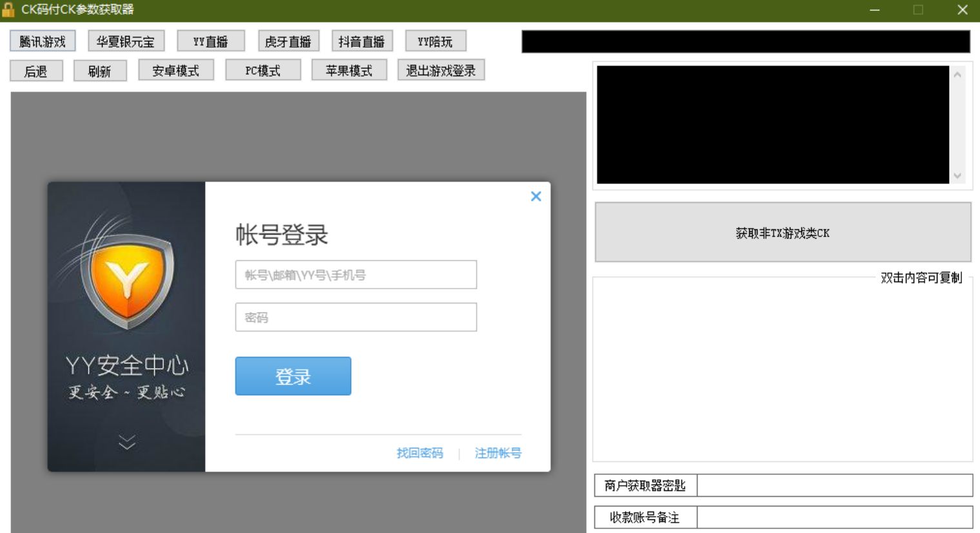
Task: Switch to 腾讯游戏 section
Action: pos(42,41)
